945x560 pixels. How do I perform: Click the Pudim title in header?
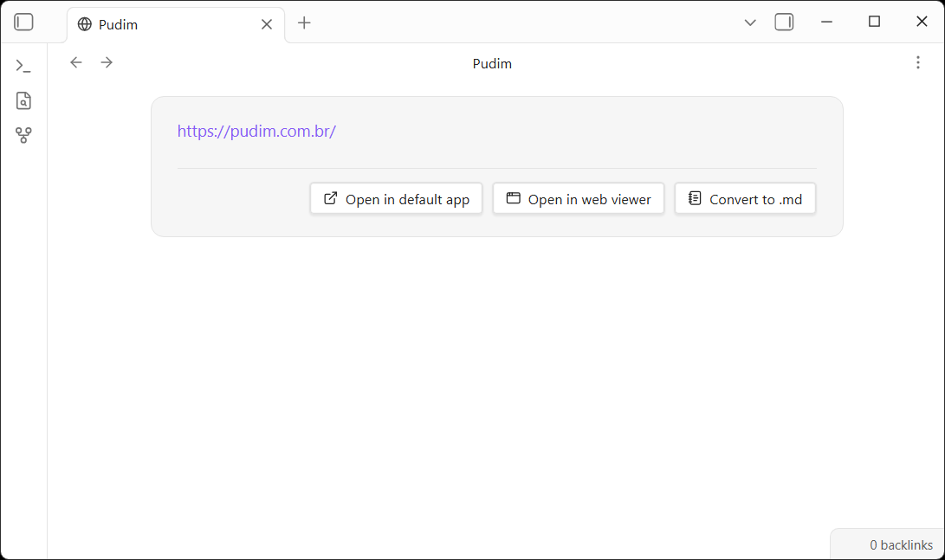[492, 64]
